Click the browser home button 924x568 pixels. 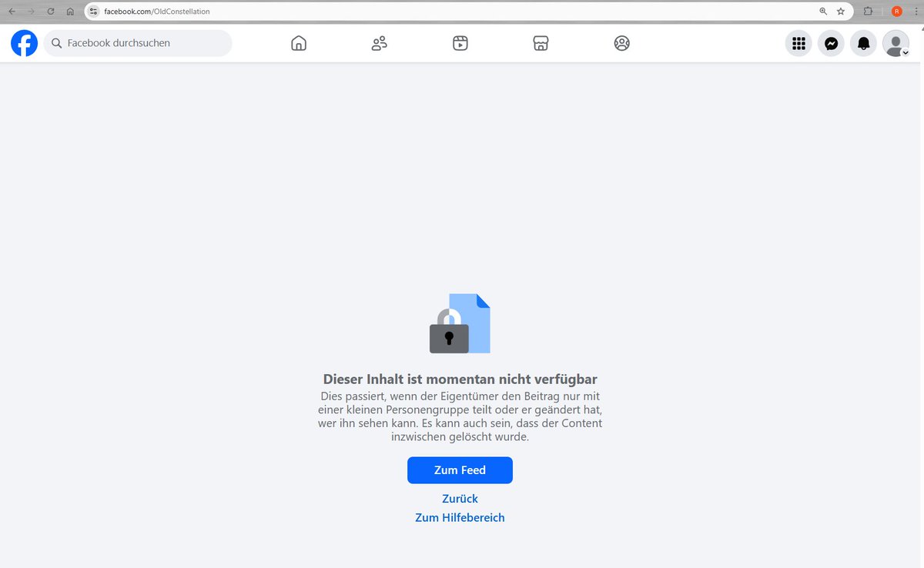tap(70, 12)
